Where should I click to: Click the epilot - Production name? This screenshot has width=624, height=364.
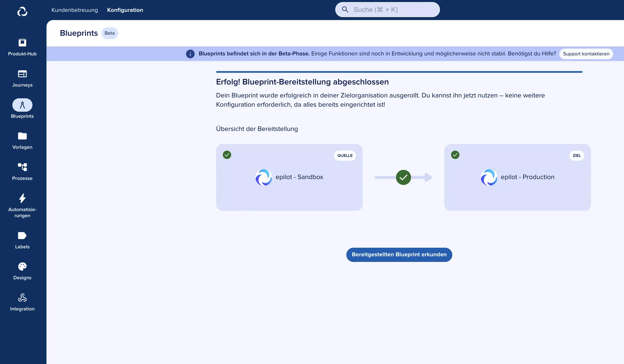[528, 177]
